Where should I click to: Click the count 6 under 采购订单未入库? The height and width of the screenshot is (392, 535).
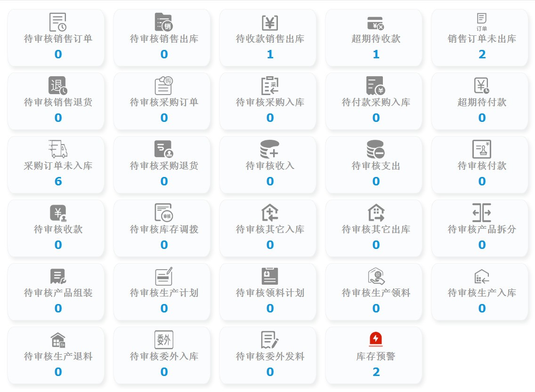(58, 182)
